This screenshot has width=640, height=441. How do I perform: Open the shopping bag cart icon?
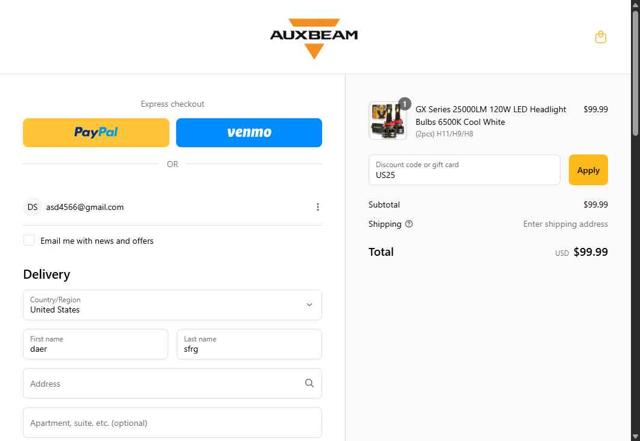[600, 37]
